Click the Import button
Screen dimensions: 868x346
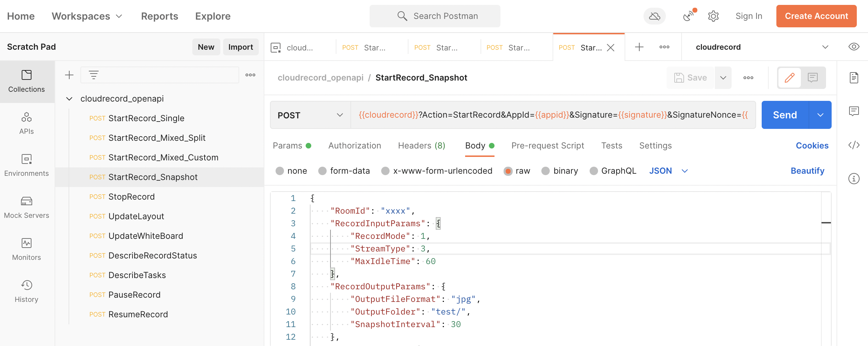click(x=241, y=47)
